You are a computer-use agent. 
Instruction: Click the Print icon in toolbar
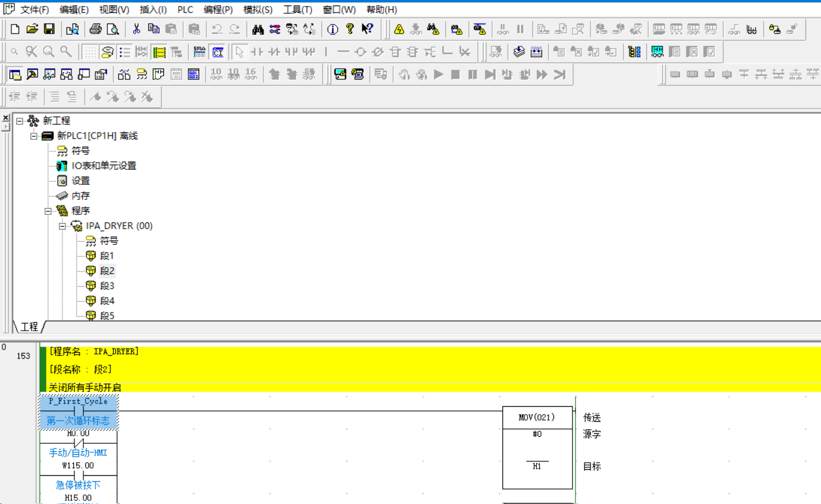[95, 29]
